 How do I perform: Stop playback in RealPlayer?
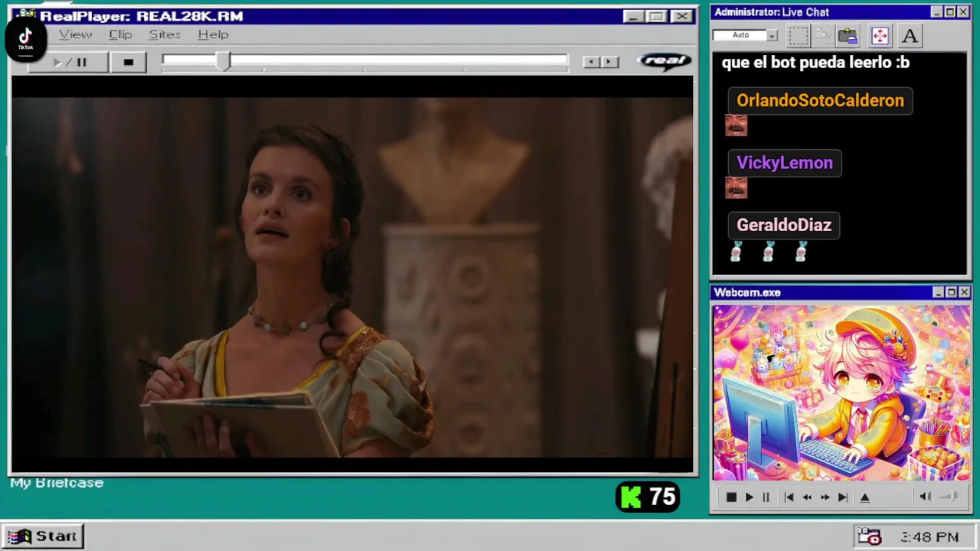[x=128, y=62]
